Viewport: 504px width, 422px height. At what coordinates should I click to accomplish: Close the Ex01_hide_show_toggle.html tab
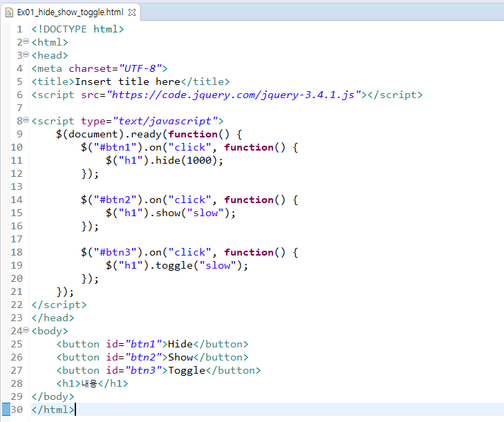point(132,12)
